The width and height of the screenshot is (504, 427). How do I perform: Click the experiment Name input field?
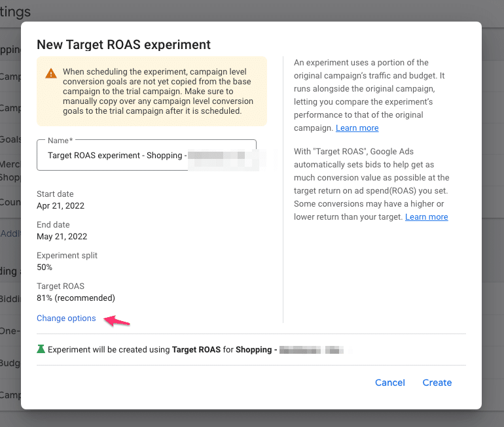(147, 155)
